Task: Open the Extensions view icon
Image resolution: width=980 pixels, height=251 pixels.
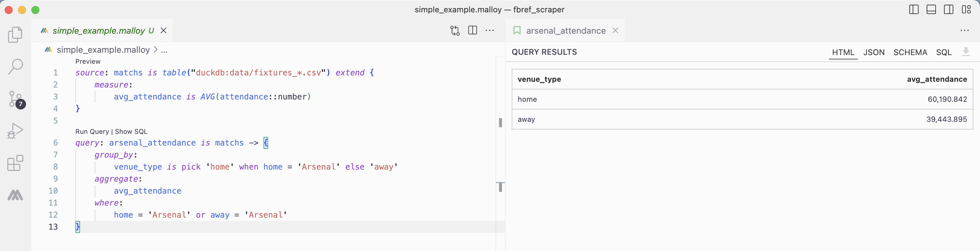Action: pos(15,163)
